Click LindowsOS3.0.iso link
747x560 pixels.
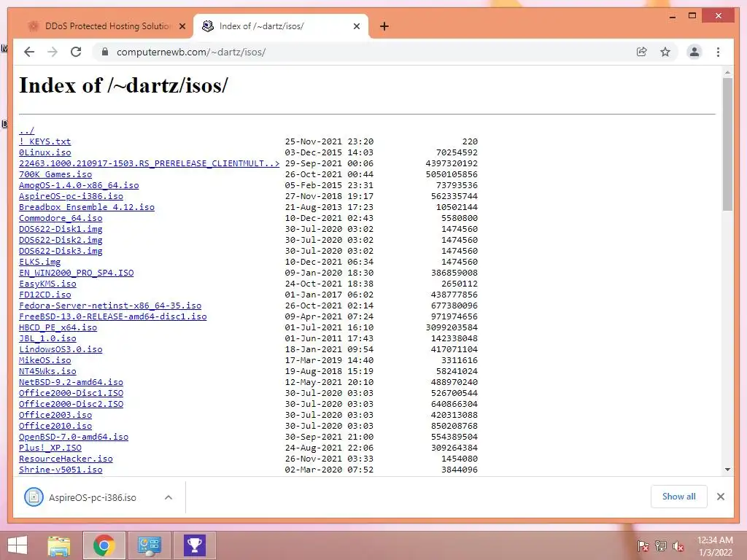(61, 349)
